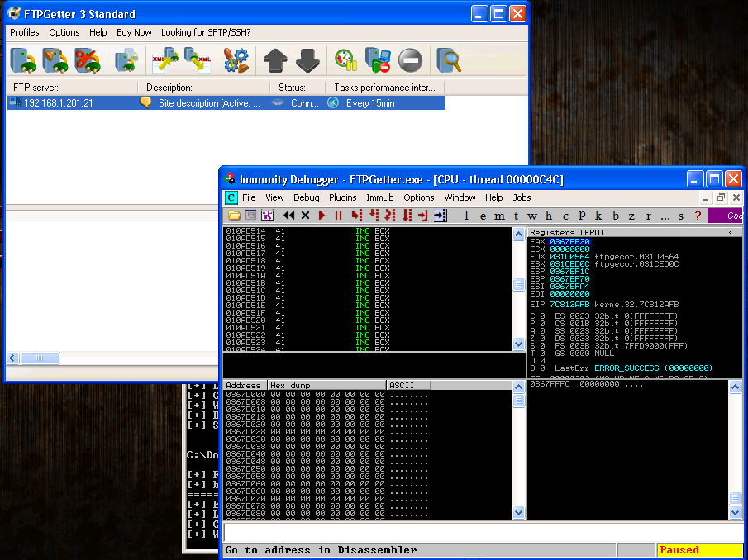Click the FTP server: column header
748x560 pixels.
73,88
